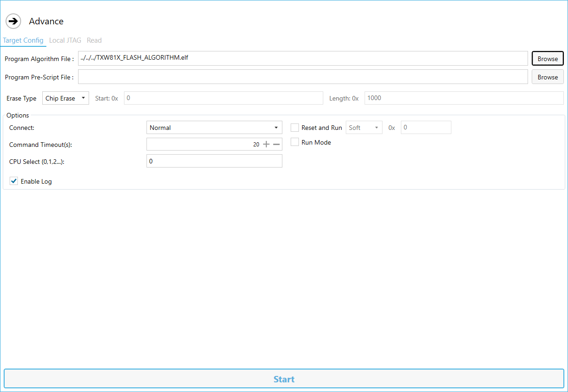Click the Start button

click(x=284, y=379)
